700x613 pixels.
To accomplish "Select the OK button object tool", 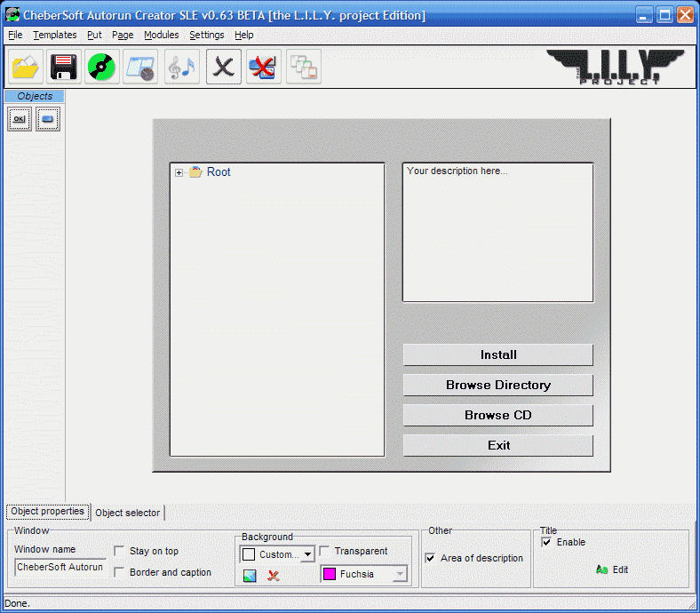I will [20, 119].
